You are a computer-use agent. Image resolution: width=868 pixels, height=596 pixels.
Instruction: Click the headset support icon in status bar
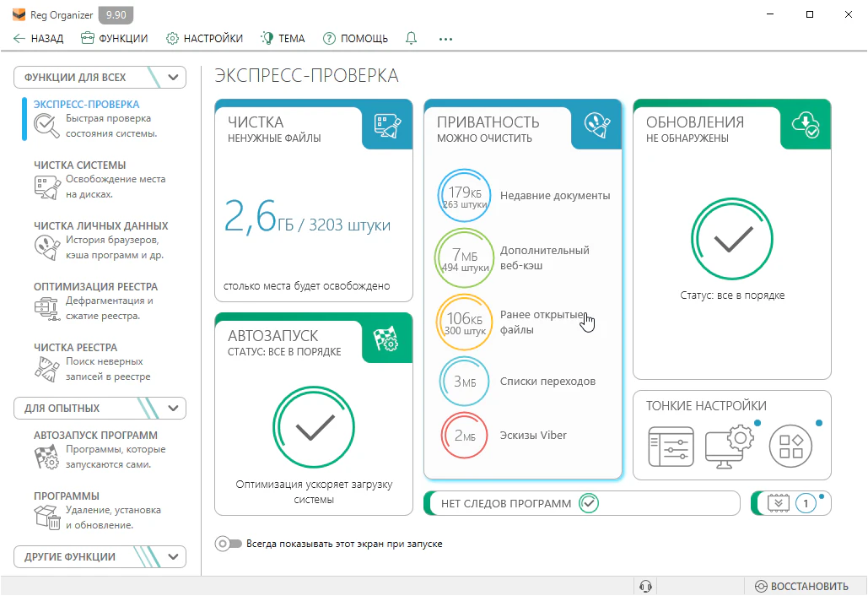646,586
